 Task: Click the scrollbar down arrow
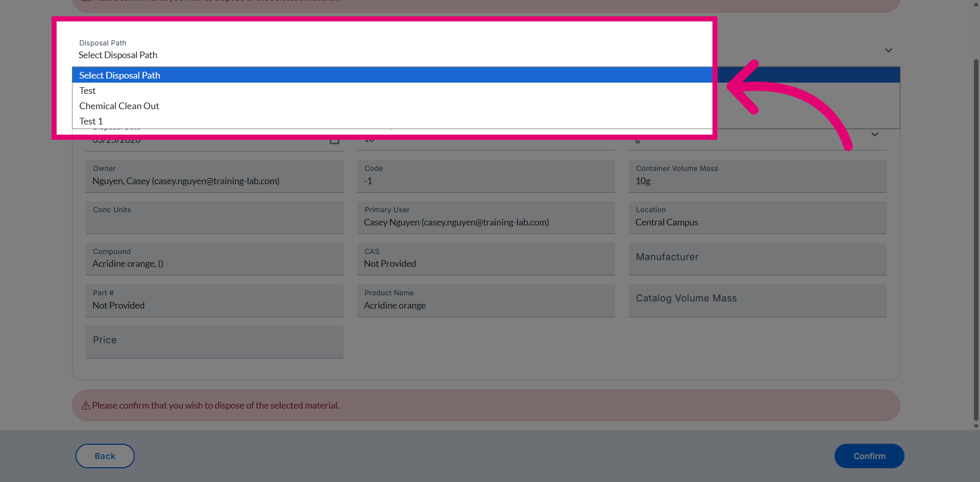click(x=976, y=426)
